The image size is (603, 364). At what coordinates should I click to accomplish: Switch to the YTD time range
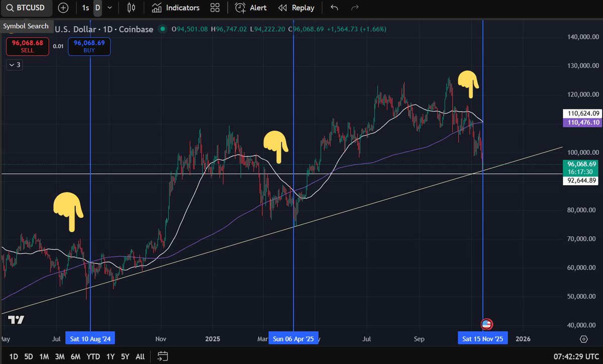92,356
